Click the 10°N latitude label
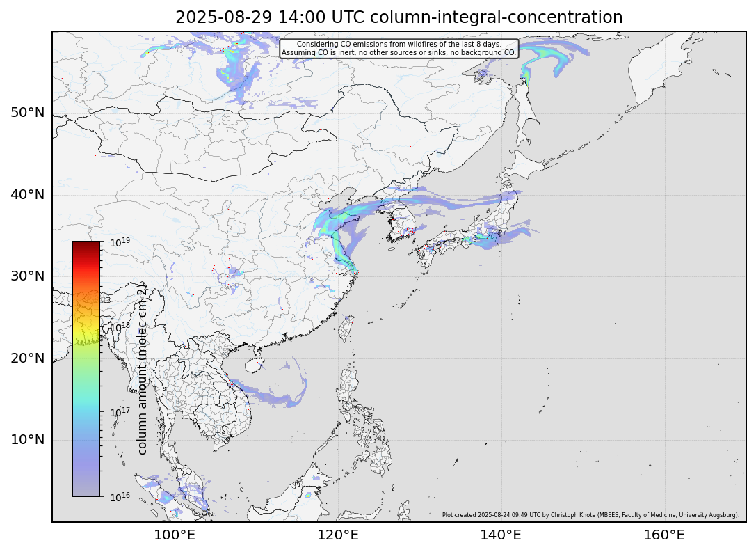Screen dimensions: 756x552 tap(28, 439)
